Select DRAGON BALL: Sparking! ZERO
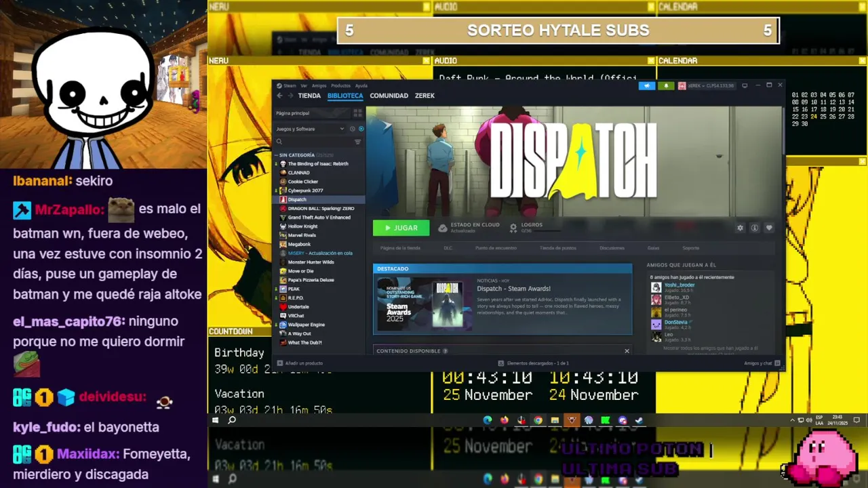The image size is (868, 488). [x=321, y=208]
